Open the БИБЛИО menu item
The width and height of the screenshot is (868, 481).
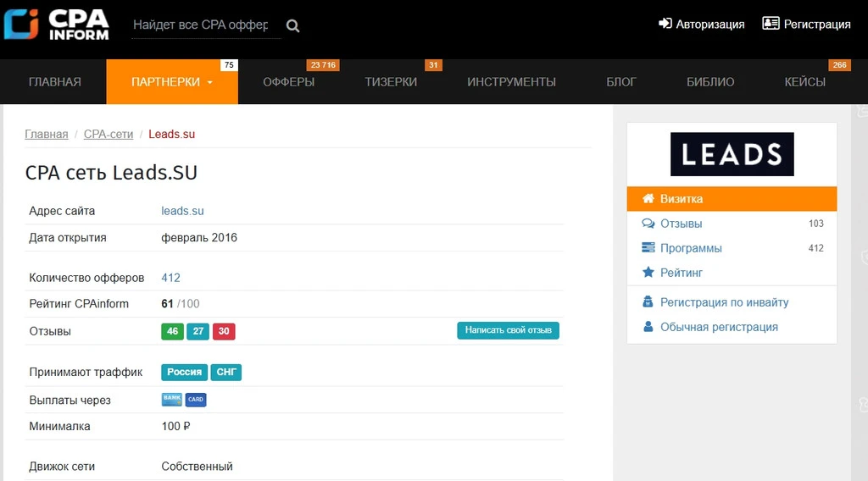pos(710,82)
